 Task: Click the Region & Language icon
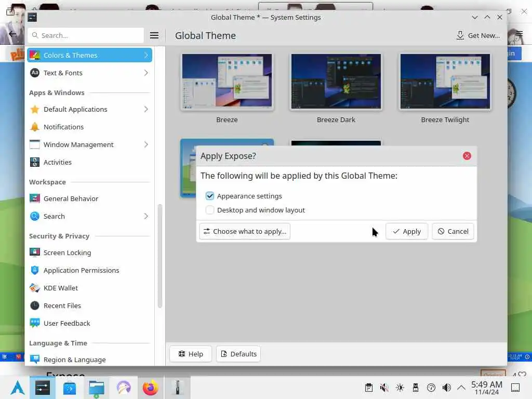35,360
